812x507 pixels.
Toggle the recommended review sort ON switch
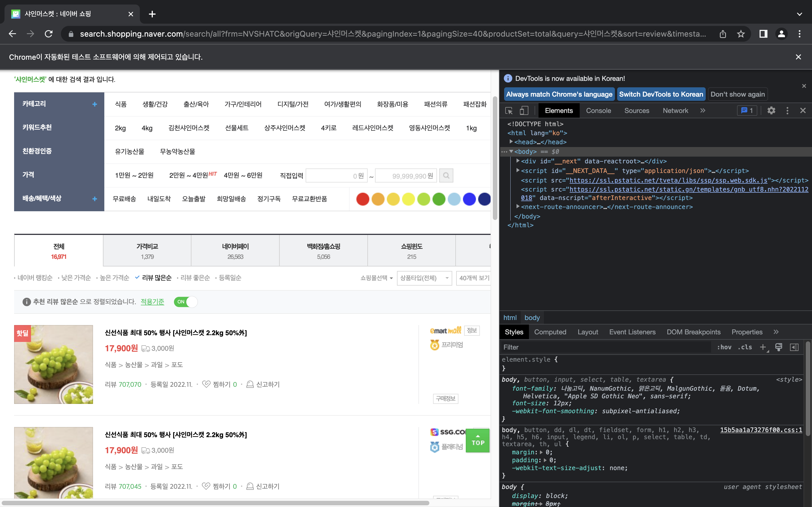pos(186,301)
